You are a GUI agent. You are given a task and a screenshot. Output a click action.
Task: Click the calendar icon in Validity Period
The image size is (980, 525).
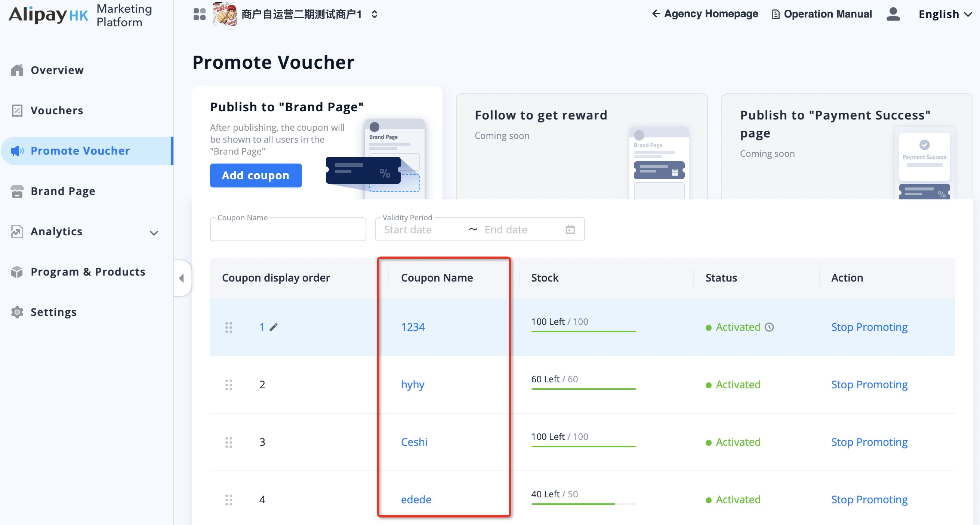pyautogui.click(x=570, y=229)
